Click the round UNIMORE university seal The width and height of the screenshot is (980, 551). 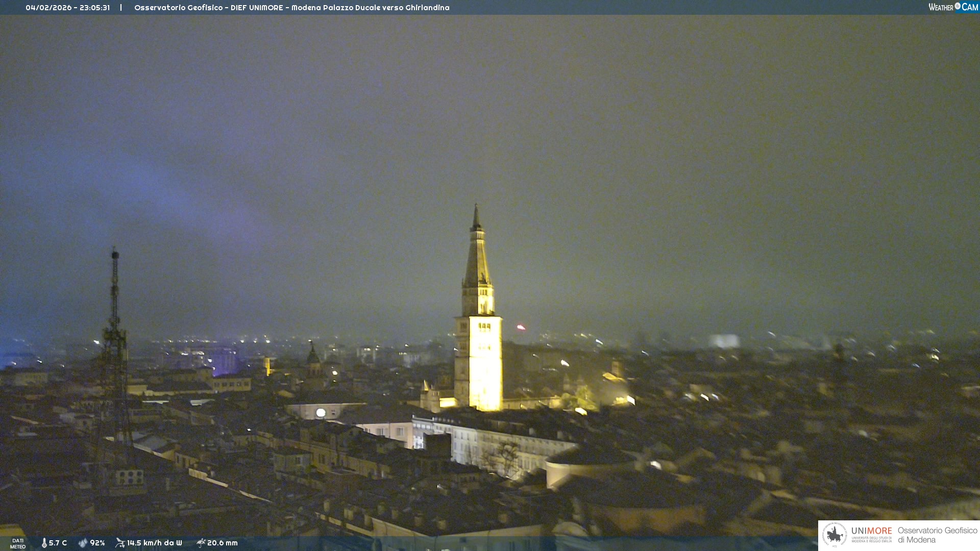coord(834,535)
